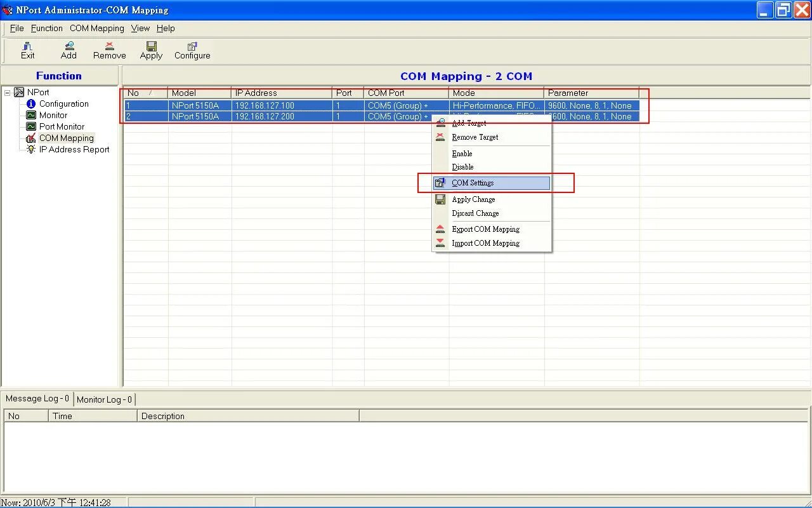Choose Export COM Mapping menu entry
This screenshot has width=812, height=508.
(x=492, y=229)
